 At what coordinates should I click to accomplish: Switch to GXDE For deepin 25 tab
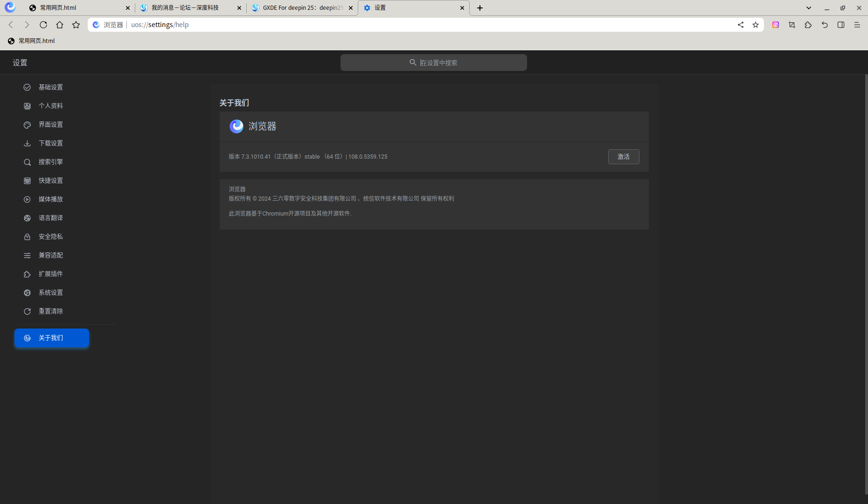(x=303, y=8)
